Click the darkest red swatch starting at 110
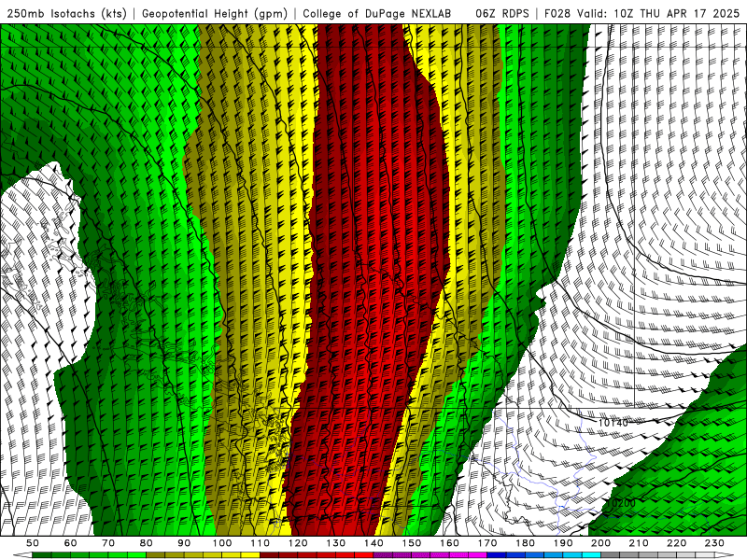The height and width of the screenshot is (560, 747). (x=269, y=555)
